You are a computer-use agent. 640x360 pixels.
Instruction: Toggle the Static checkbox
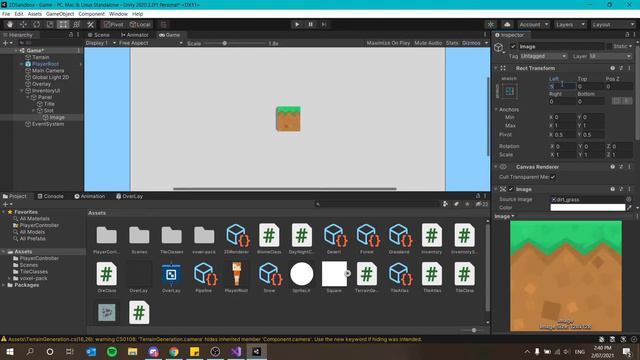(x=609, y=47)
